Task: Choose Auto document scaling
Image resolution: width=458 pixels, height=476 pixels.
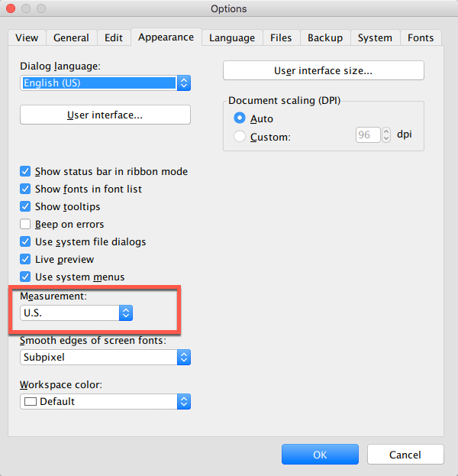Action: 240,119
